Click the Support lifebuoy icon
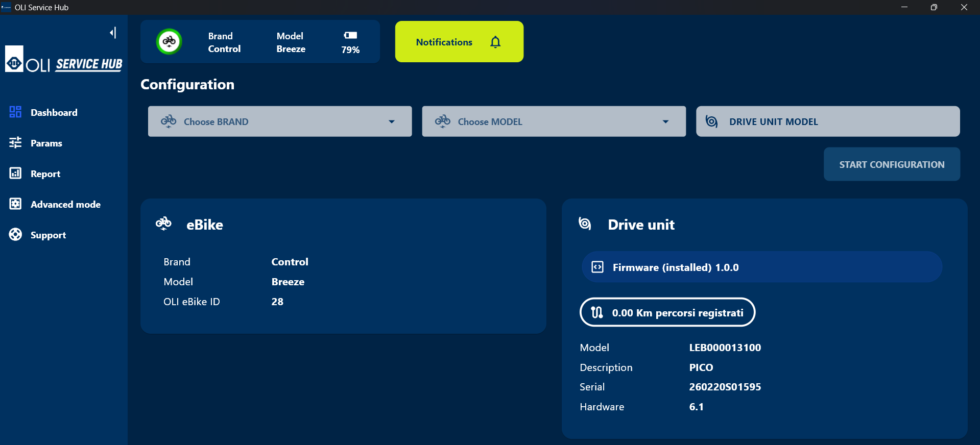This screenshot has width=980, height=445. (x=15, y=234)
